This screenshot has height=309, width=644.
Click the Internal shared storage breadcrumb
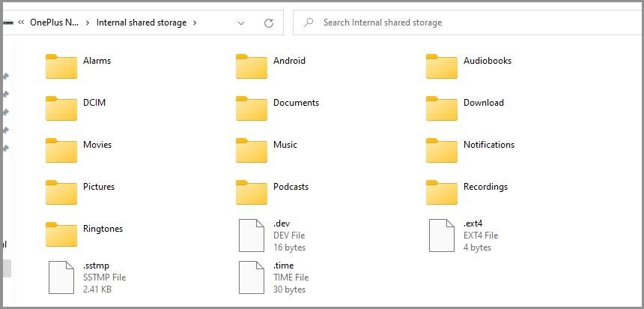[x=142, y=23]
